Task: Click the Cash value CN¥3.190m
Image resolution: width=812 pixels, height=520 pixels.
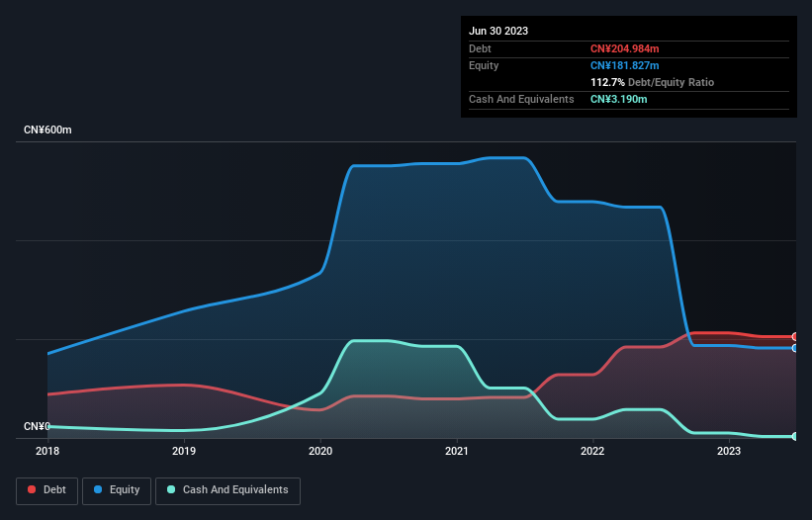Action: point(619,99)
